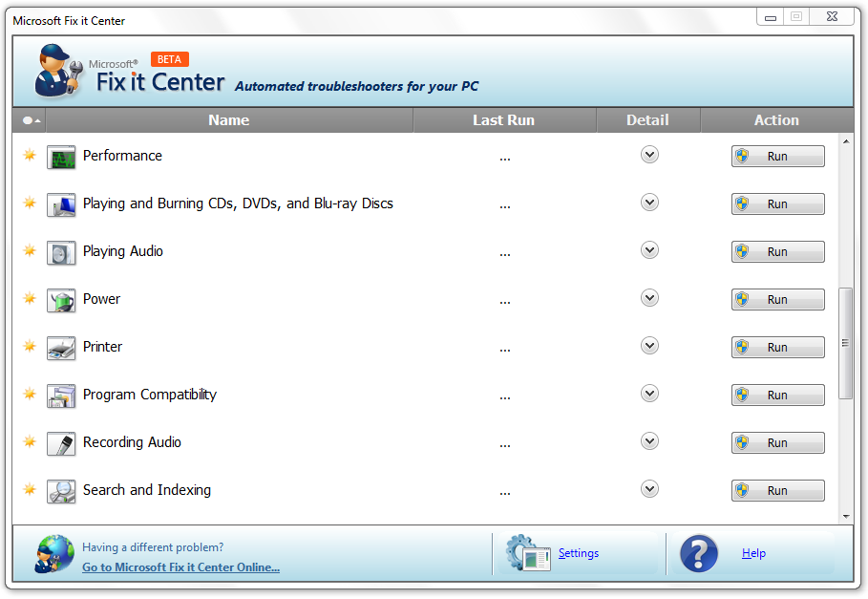This screenshot has width=868, height=599.
Task: Click the blue Help question mark icon
Action: tap(699, 553)
